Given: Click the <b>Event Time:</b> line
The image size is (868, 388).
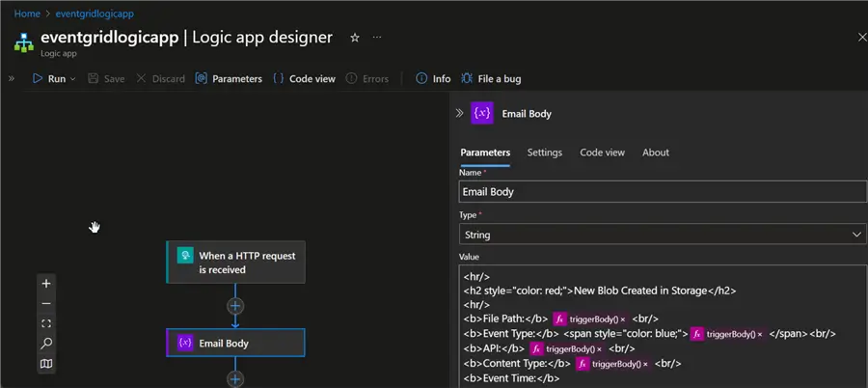Looking at the screenshot, I should [511, 378].
